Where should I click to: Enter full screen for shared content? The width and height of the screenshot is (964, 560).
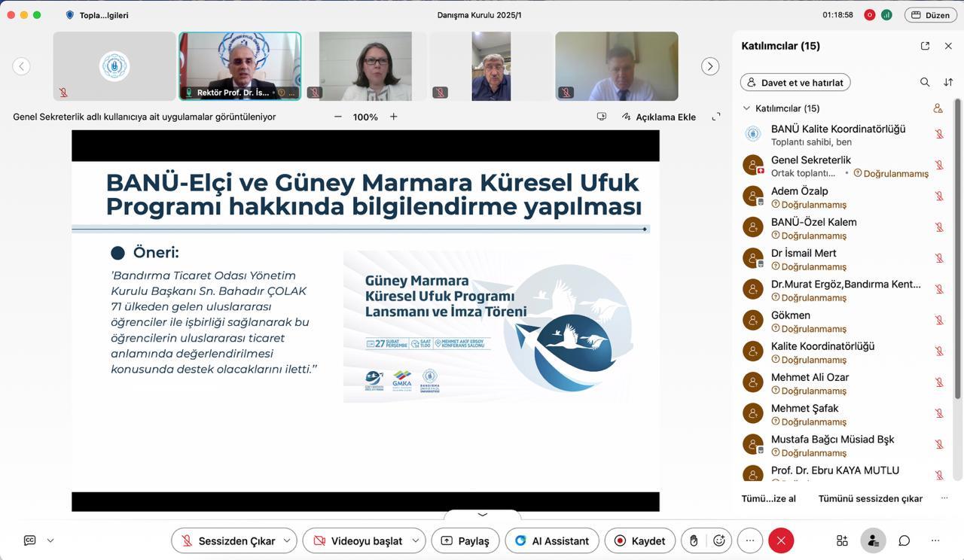point(716,117)
